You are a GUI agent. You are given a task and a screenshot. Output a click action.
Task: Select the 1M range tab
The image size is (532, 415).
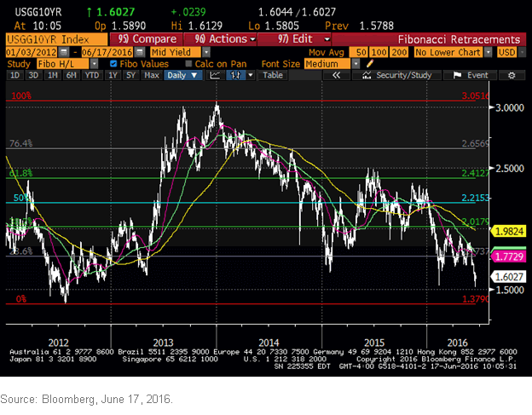pos(53,75)
